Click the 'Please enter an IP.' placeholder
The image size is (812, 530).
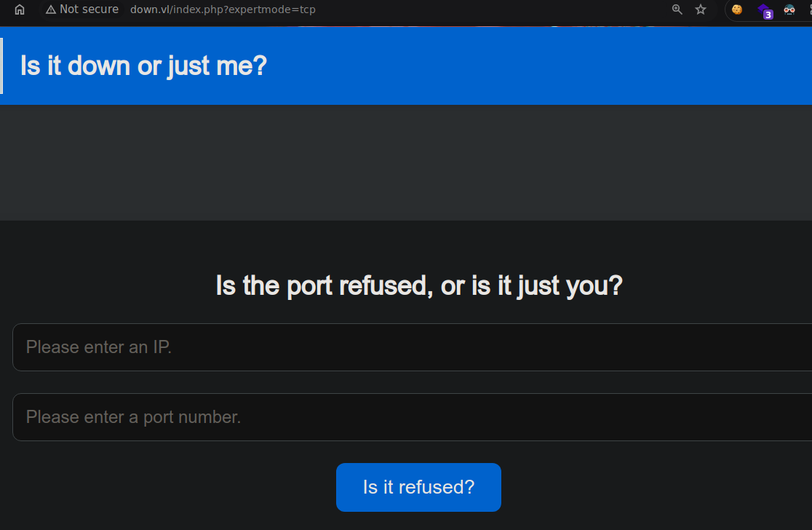pos(99,347)
